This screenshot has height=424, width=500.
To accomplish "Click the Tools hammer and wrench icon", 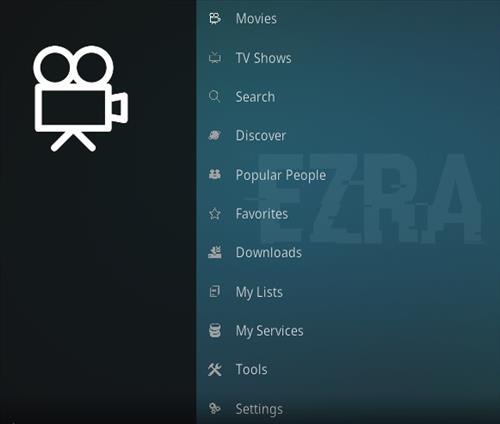I will pos(215,369).
